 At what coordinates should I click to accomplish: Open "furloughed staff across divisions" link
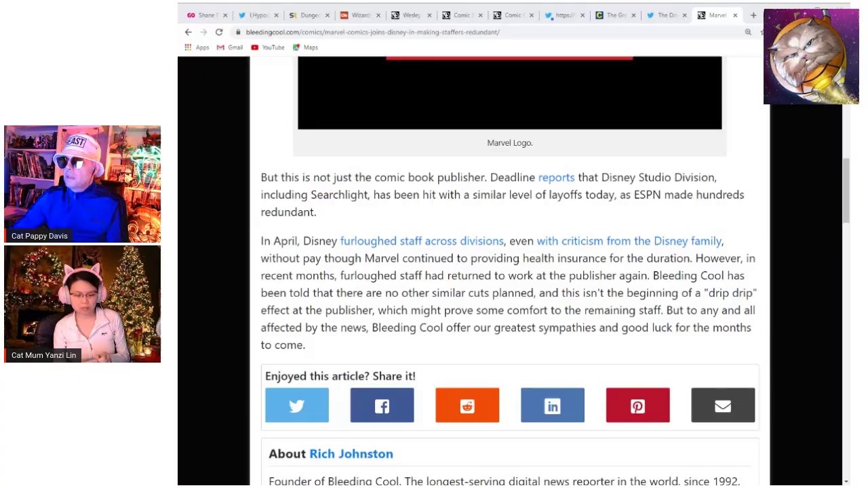pos(421,241)
